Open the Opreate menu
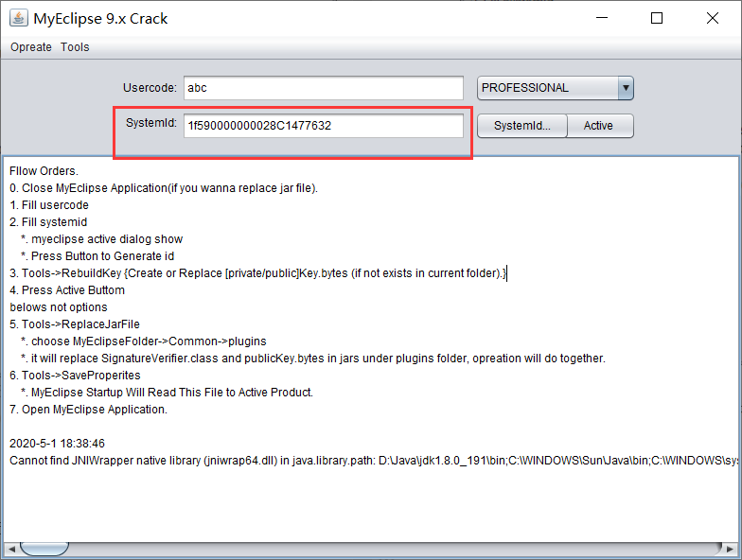Image resolution: width=742 pixels, height=560 pixels. point(31,47)
